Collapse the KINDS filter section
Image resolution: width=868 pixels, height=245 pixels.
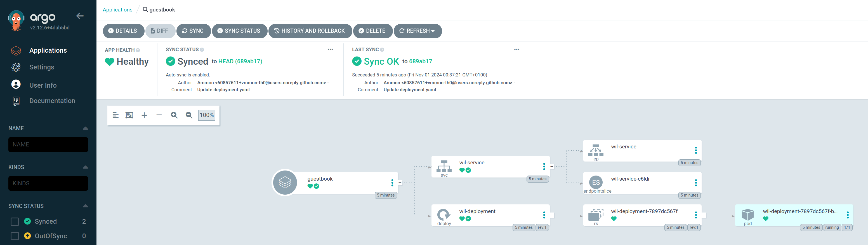tap(85, 167)
